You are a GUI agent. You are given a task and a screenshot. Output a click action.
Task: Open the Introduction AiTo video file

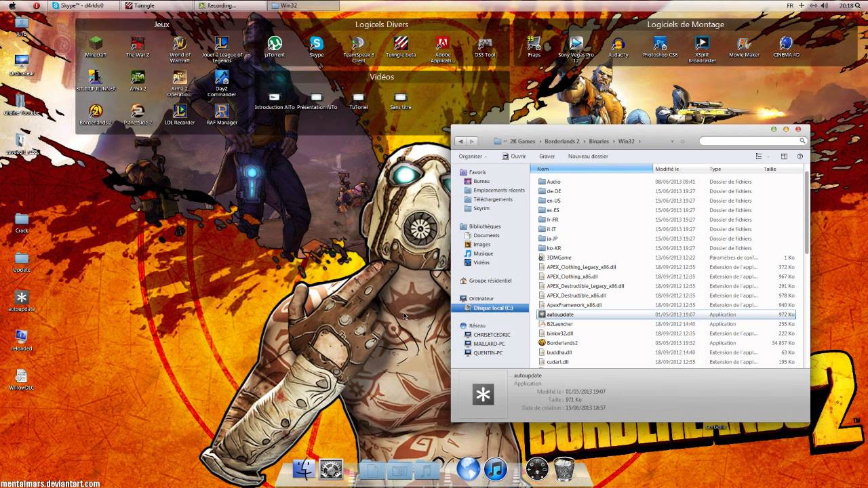point(275,100)
